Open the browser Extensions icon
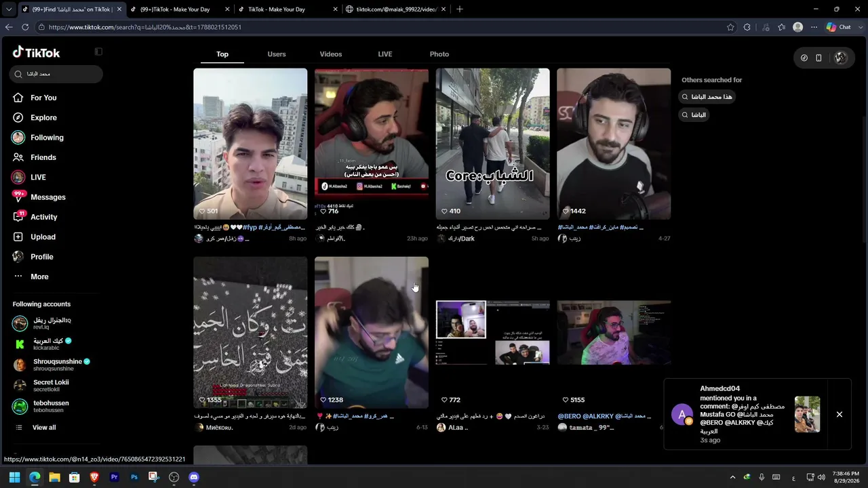868x488 pixels. tap(747, 27)
